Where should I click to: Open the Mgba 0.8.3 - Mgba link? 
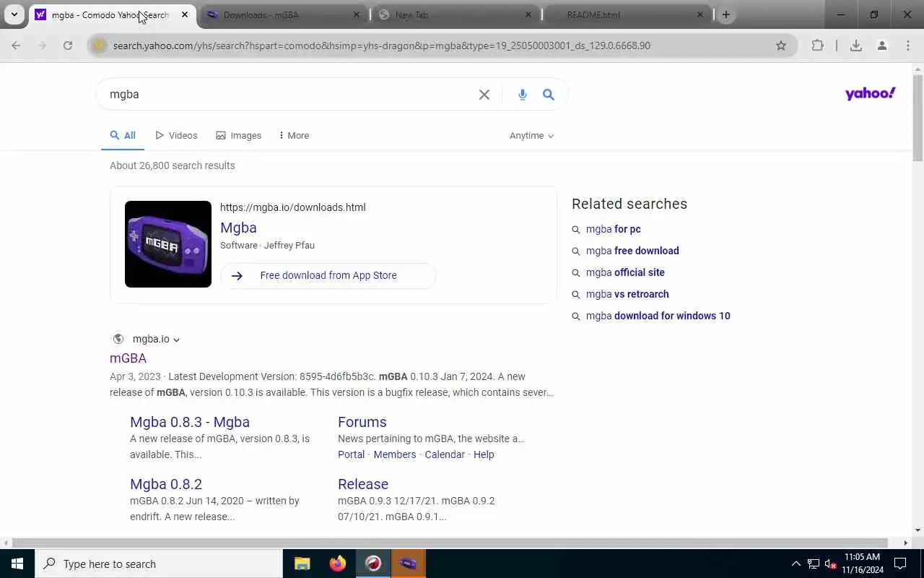coord(190,422)
